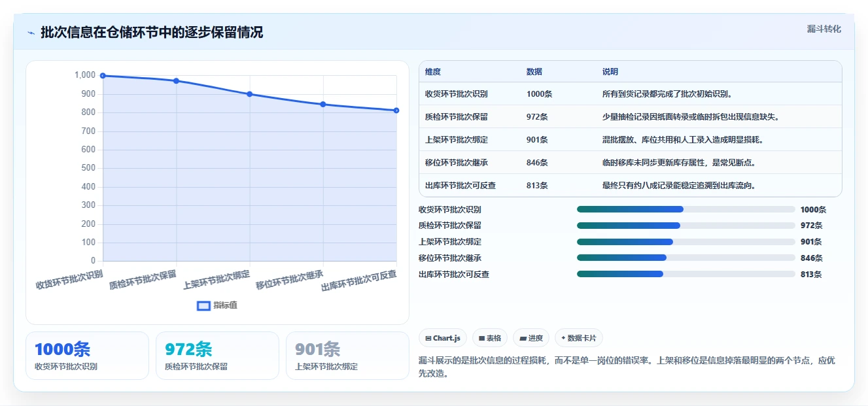The image size is (868, 406).
Task: Click the 上架环节批次绑定 progress bar
Action: pos(686,242)
